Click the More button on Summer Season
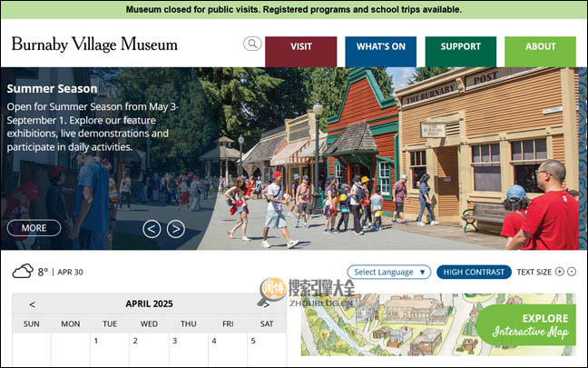 tap(34, 228)
